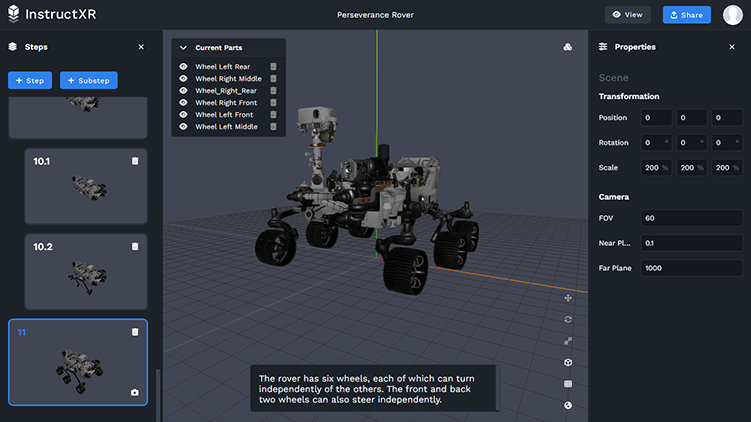Click the Scene heading in Properties
The height and width of the screenshot is (422, 751).
(614, 78)
